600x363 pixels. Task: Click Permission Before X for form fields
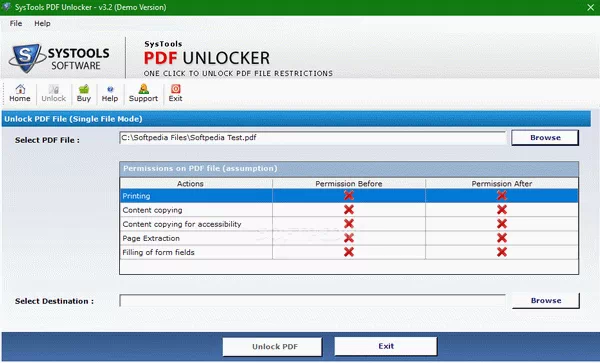pyautogui.click(x=349, y=252)
